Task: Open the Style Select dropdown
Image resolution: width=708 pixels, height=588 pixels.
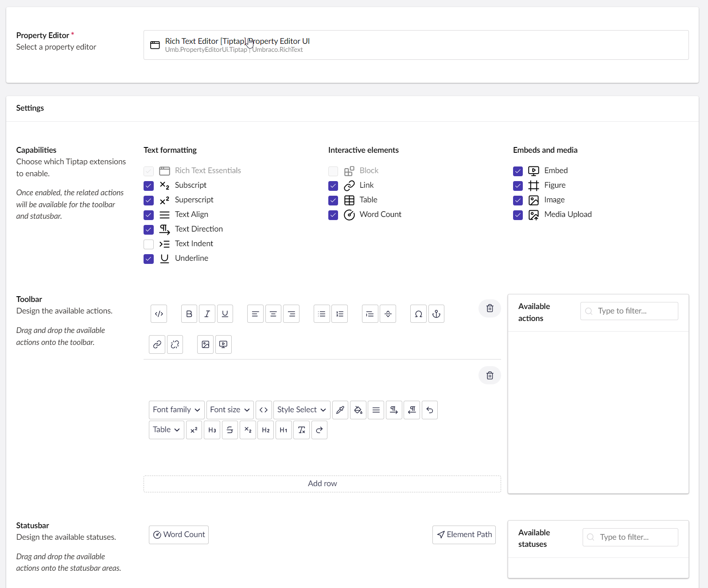Action: point(302,410)
